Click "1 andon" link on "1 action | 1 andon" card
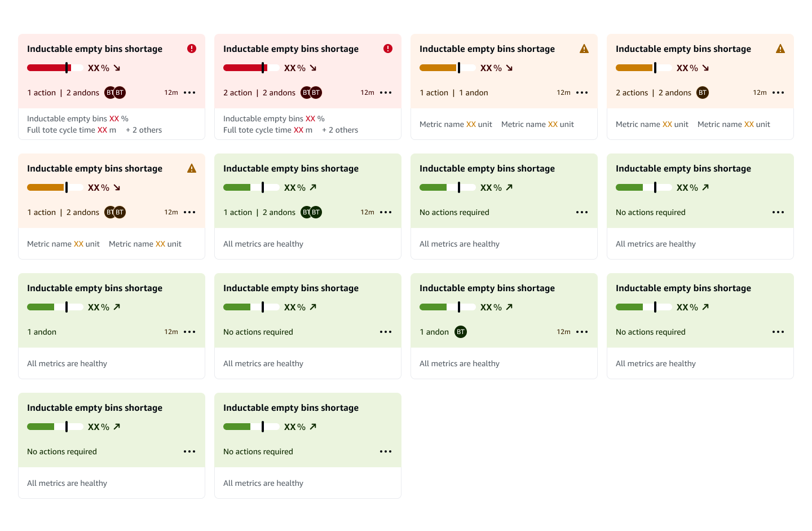The height and width of the screenshot is (531, 812). coord(474,93)
